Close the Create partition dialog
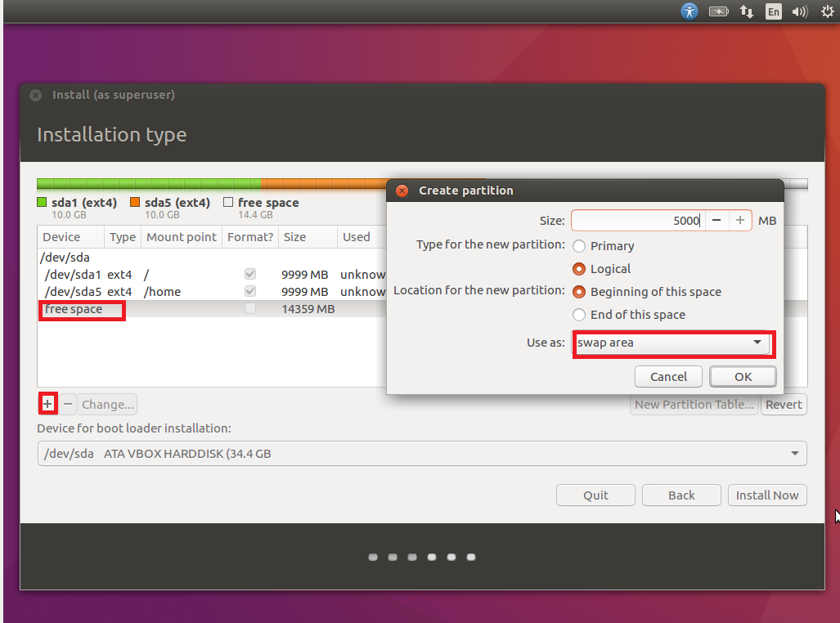The height and width of the screenshot is (623, 840). click(402, 190)
